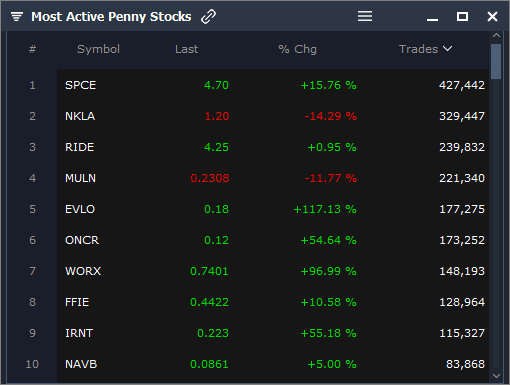Click trades count 128,964
This screenshot has width=510, height=385.
click(x=462, y=302)
